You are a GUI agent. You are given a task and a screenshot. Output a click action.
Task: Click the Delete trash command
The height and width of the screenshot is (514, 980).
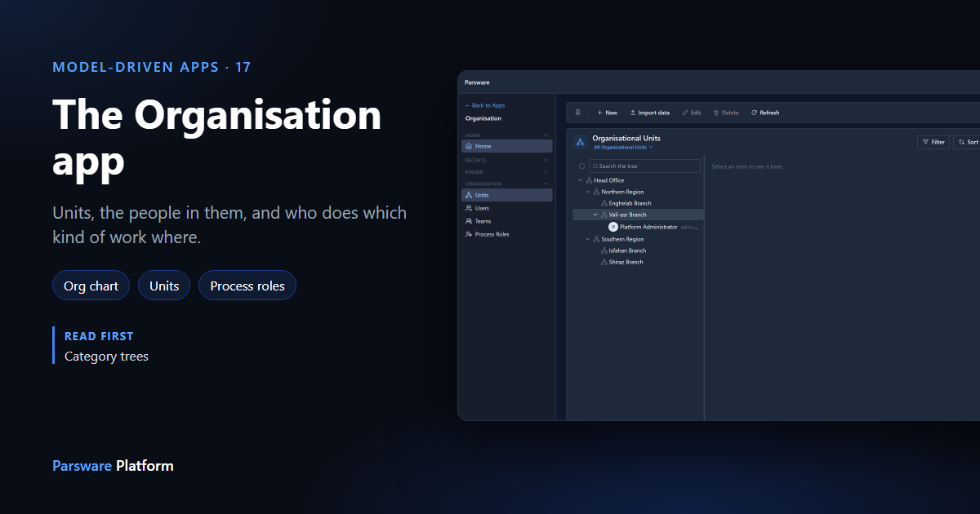click(726, 113)
